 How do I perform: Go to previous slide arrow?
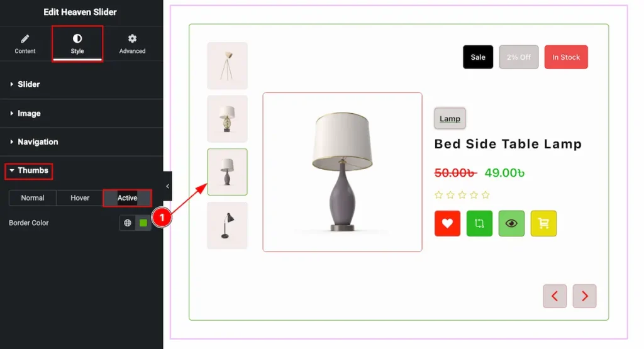pos(555,296)
